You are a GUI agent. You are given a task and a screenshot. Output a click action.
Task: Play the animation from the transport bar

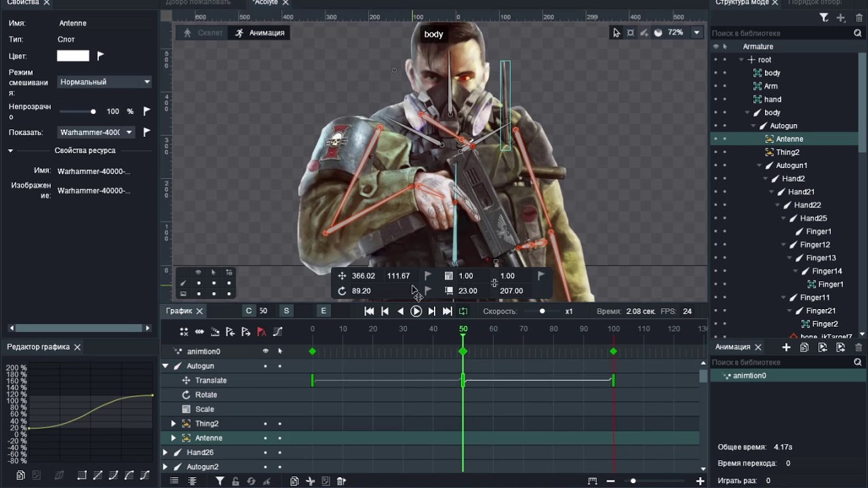click(416, 311)
